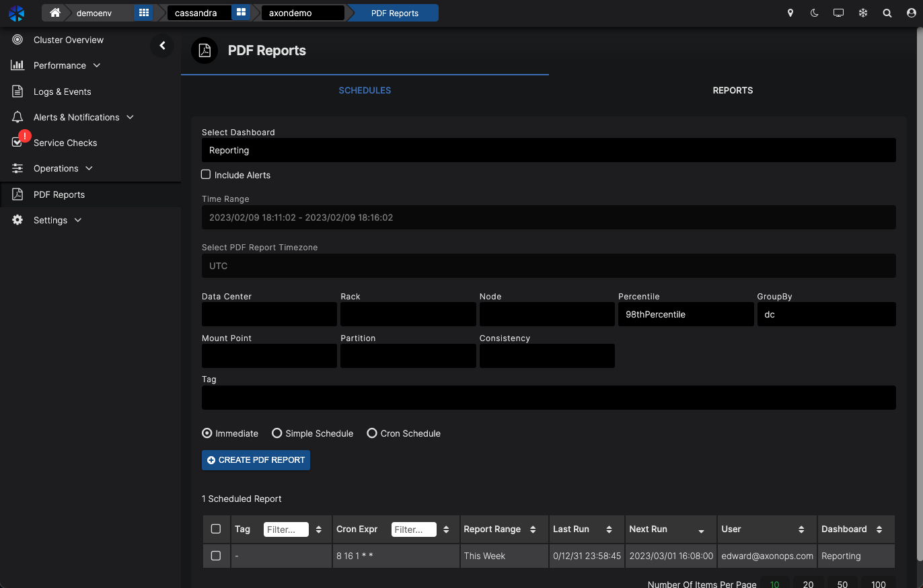Open Logs & Events in sidebar
Screen dimensions: 923x588
point(62,91)
